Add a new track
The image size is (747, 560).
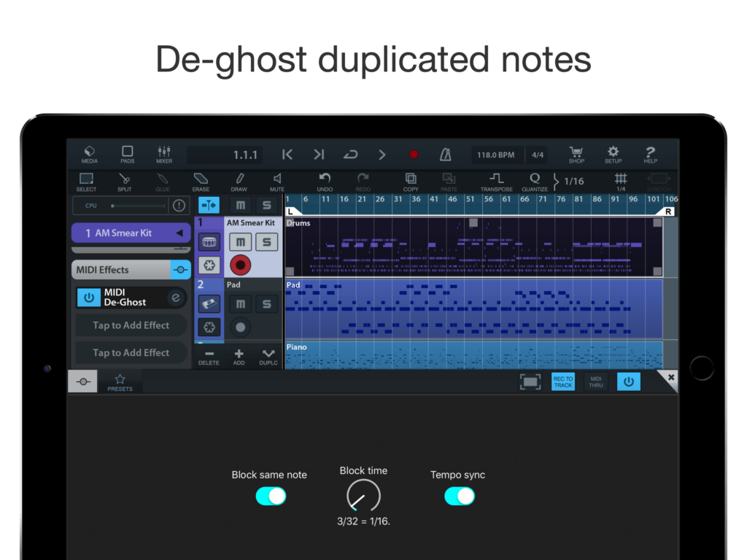pos(239,357)
